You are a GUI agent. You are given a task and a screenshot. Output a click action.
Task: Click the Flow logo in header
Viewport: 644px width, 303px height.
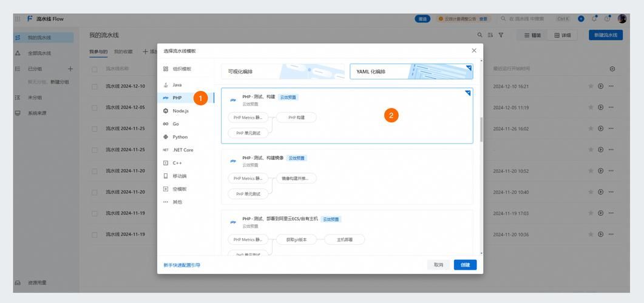[30, 19]
